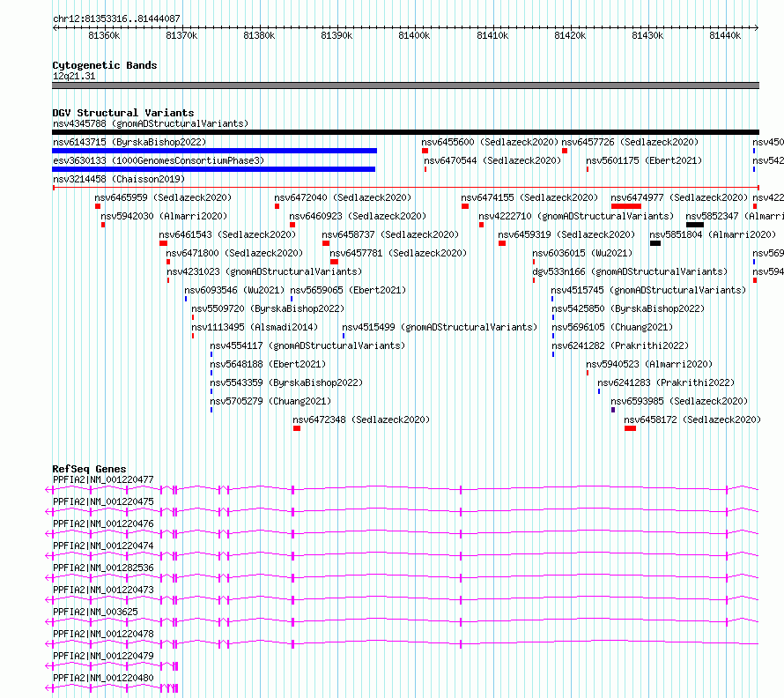Image resolution: width=784 pixels, height=698 pixels.
Task: Select nsv5425850 (ByrskaBishop2022) variant
Action: 628,308
